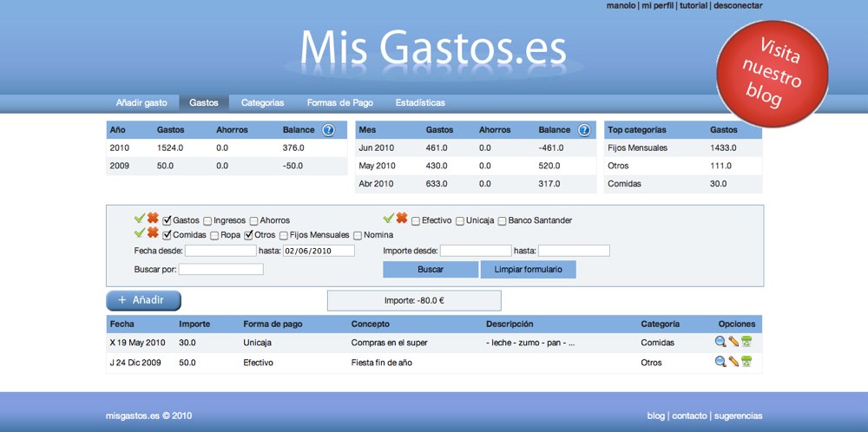
Task: Deselect all categories with the orange X
Action: tap(153, 232)
